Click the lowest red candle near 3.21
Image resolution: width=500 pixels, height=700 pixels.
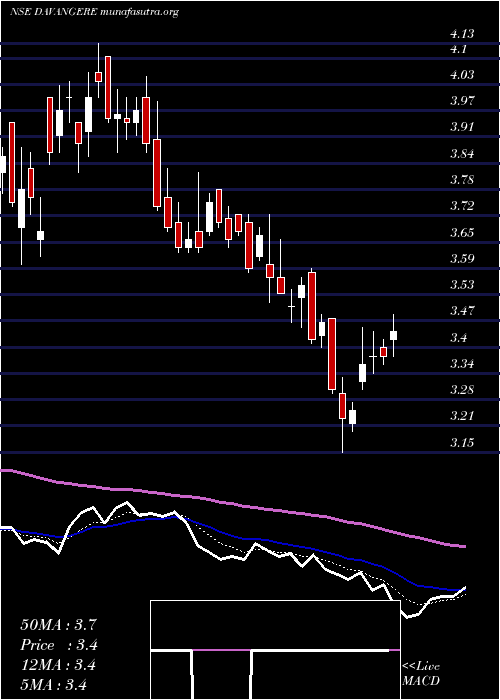point(342,406)
